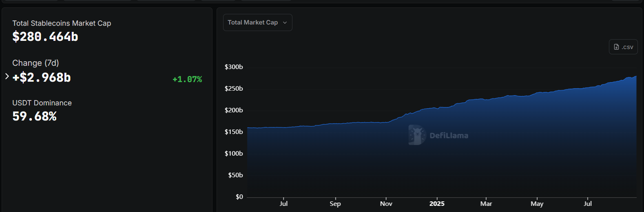Click the green +1.07% change percentage
The image size is (644, 212).
pyautogui.click(x=187, y=79)
